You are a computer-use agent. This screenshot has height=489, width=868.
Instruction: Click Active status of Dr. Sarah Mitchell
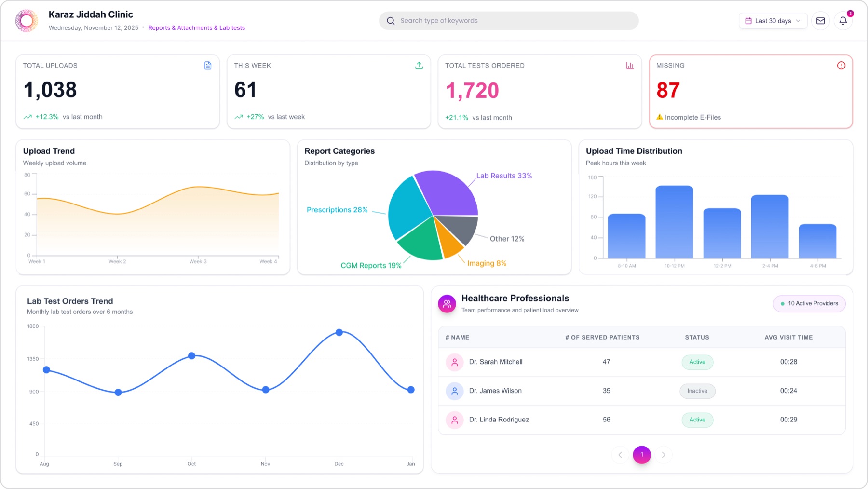coord(697,362)
